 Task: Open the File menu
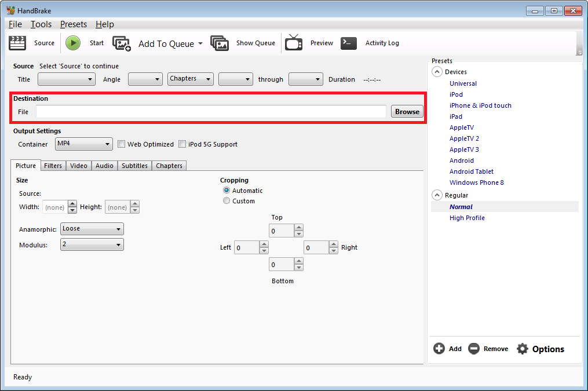pyautogui.click(x=15, y=24)
